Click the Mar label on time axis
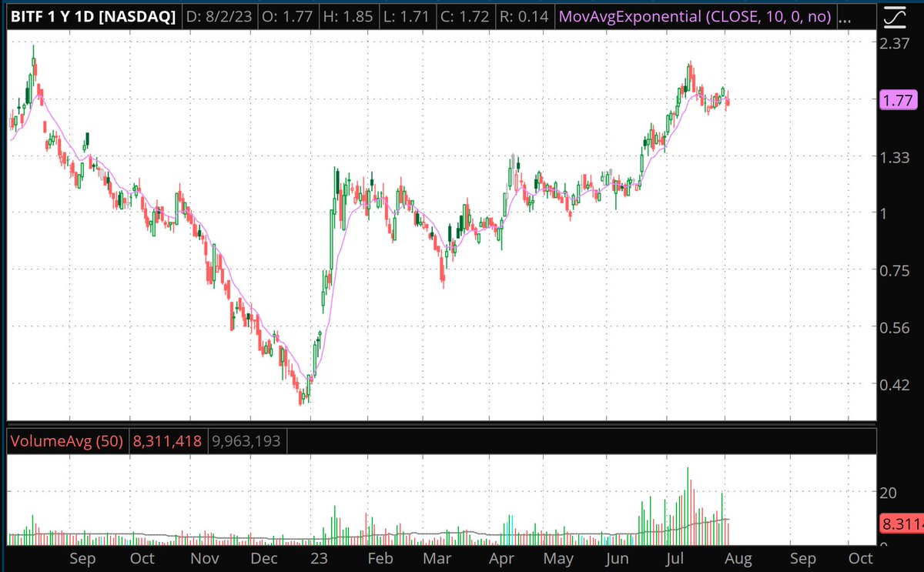This screenshot has width=924, height=572. (x=439, y=558)
